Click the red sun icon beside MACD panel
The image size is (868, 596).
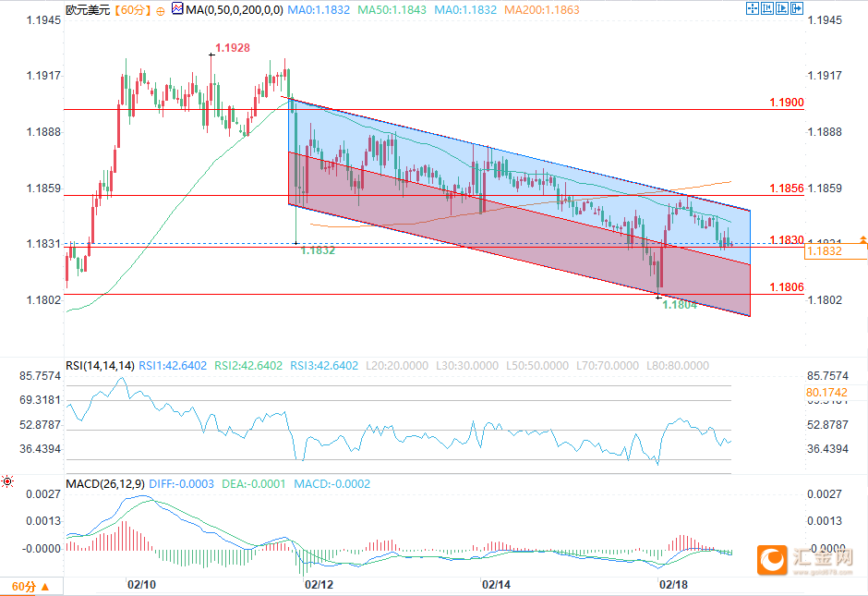(7, 481)
